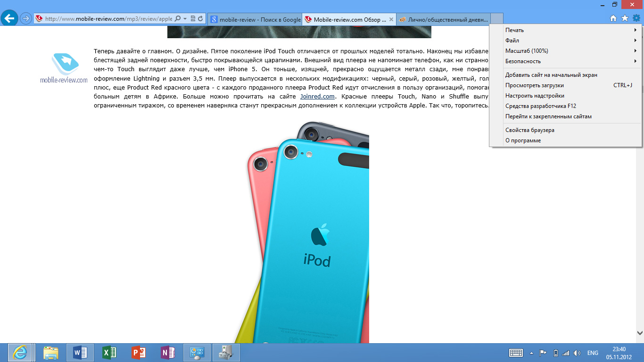Click the Безопасность submenu arrow

(636, 61)
